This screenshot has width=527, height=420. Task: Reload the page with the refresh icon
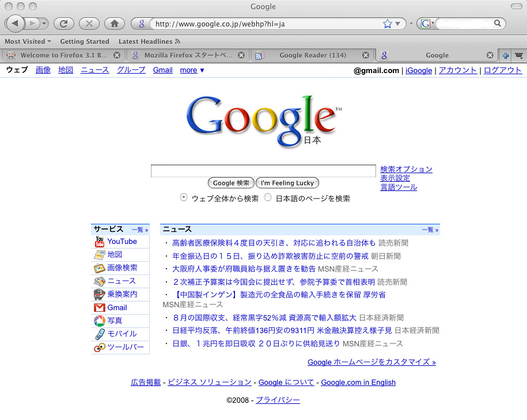pyautogui.click(x=63, y=24)
